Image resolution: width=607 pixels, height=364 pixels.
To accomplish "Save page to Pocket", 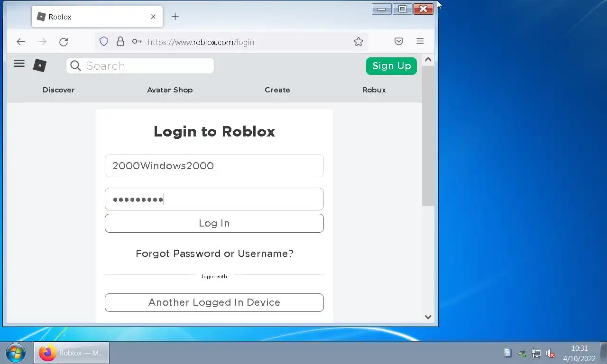I will [399, 42].
